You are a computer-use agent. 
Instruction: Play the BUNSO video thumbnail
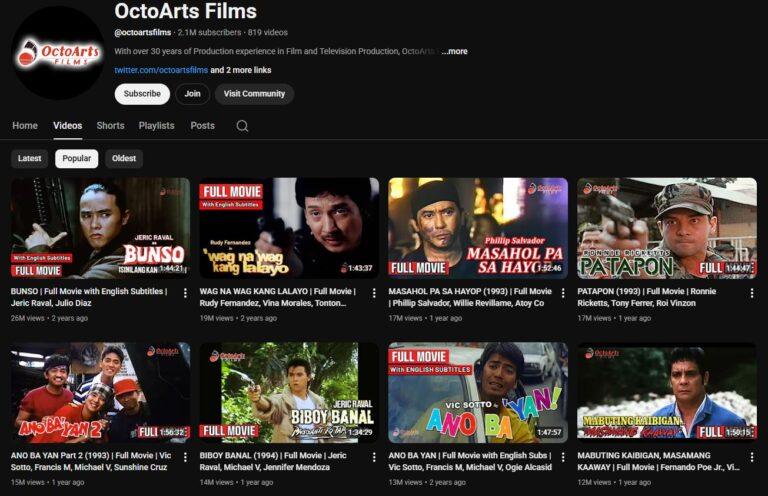tap(100, 228)
